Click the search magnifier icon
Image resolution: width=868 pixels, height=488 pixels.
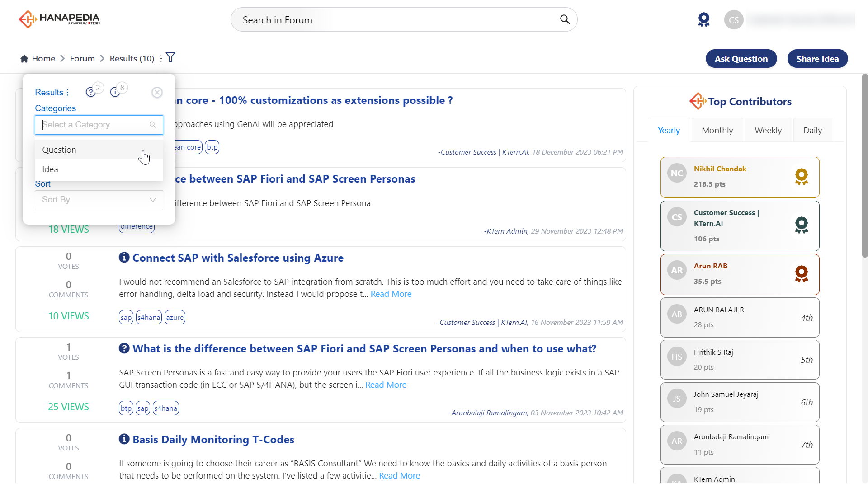565,19
